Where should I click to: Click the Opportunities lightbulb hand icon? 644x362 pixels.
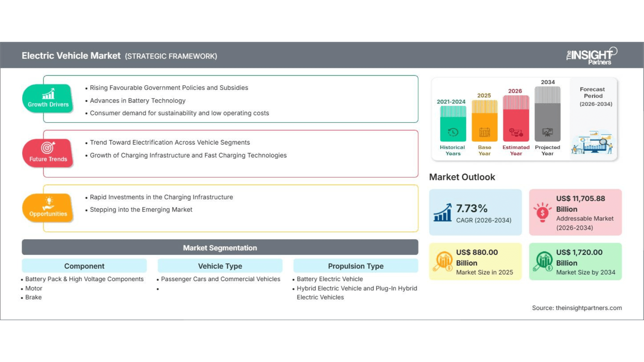(48, 203)
